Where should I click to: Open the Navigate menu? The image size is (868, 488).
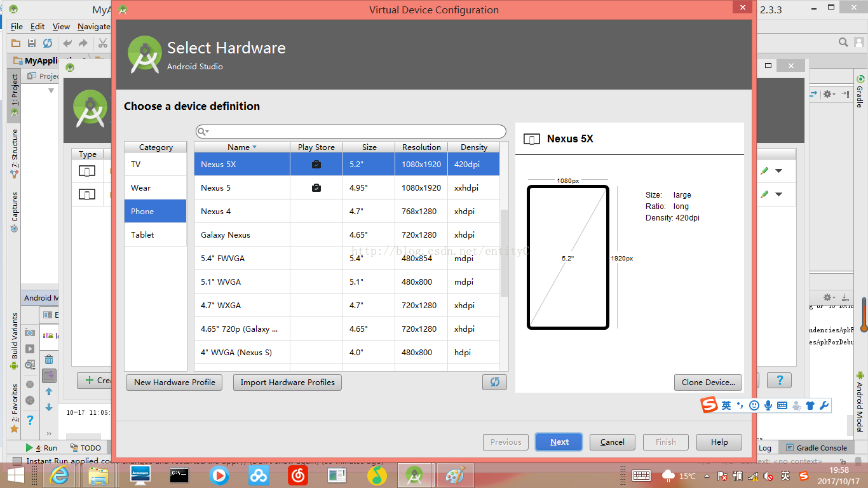tap(94, 26)
